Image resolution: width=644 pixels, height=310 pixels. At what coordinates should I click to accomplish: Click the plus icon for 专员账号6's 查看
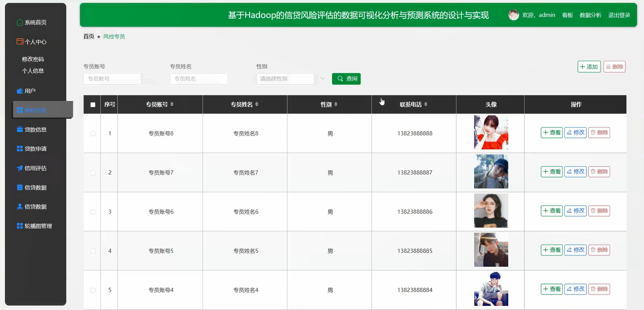(546, 211)
